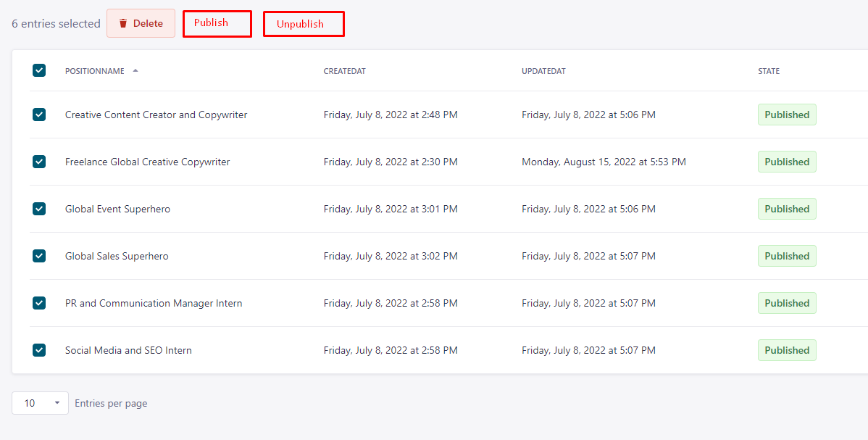Open the entries per page dropdown
Image resolution: width=868 pixels, height=440 pixels.
coord(40,403)
